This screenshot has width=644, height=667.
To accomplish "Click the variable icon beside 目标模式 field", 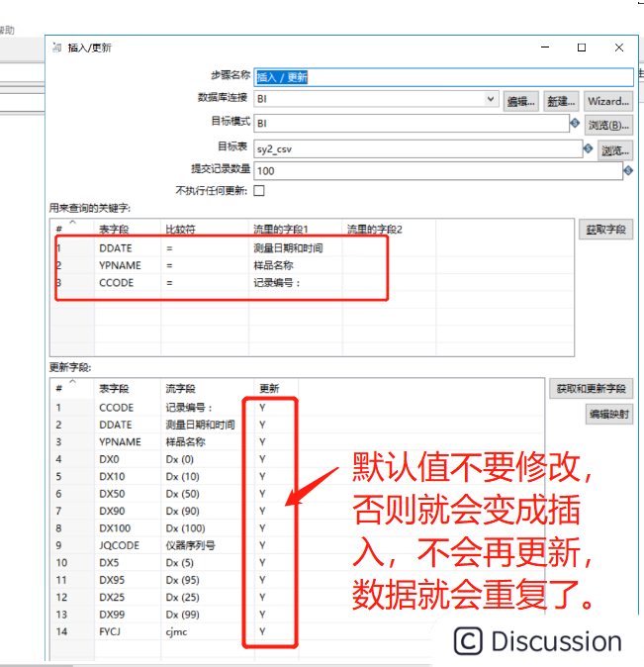I will pos(575,124).
